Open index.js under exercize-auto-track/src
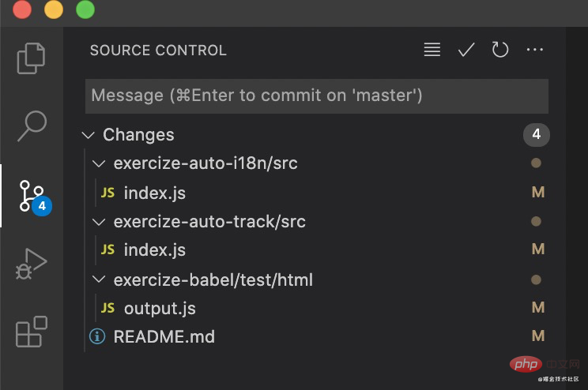 [x=155, y=250]
